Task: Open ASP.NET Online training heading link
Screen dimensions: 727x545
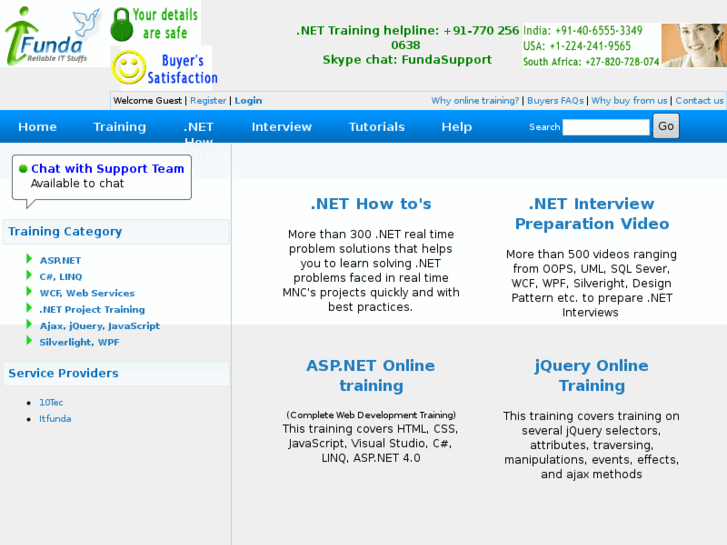Action: (x=371, y=375)
